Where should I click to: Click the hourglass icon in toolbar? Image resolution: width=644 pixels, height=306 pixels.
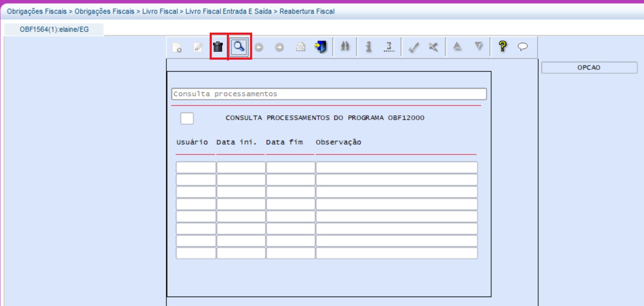point(389,47)
